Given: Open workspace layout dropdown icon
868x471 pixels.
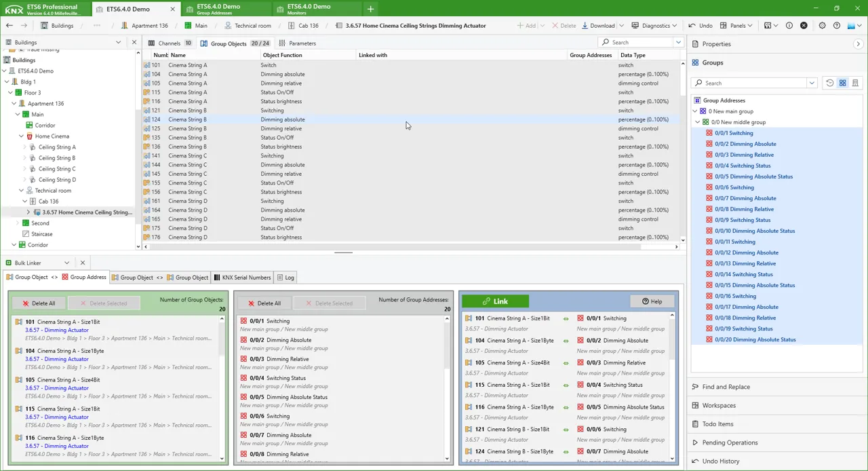Looking at the screenshot, I should point(771,25).
